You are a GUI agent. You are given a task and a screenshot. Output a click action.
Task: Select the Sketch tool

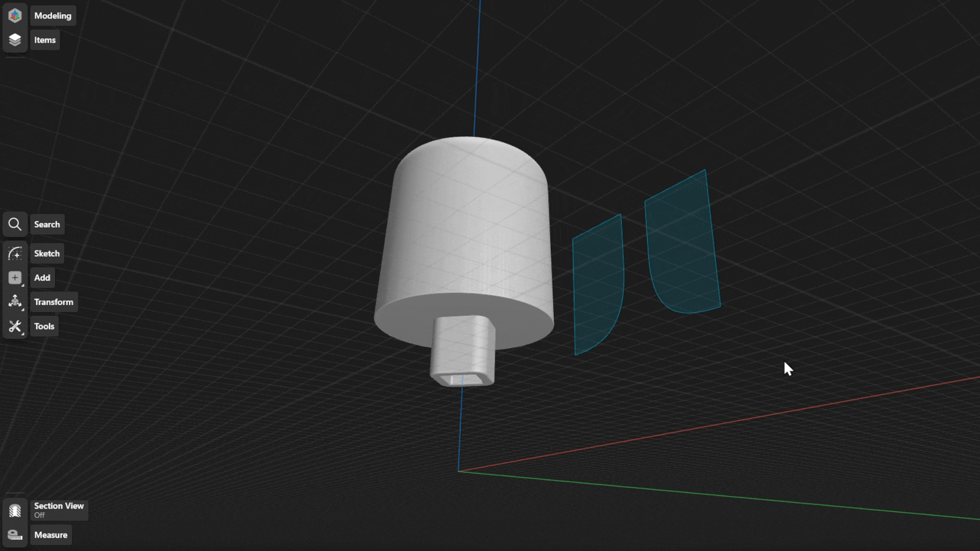[46, 253]
